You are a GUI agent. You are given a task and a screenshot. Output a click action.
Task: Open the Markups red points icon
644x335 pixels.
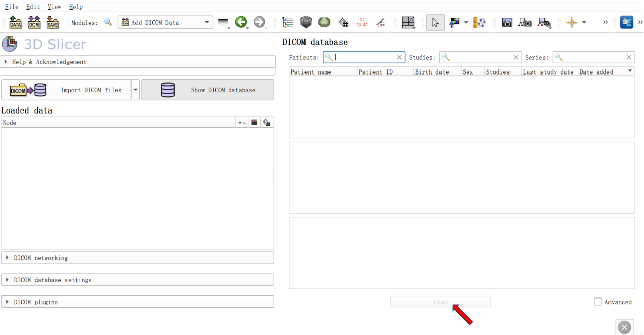[x=362, y=22]
